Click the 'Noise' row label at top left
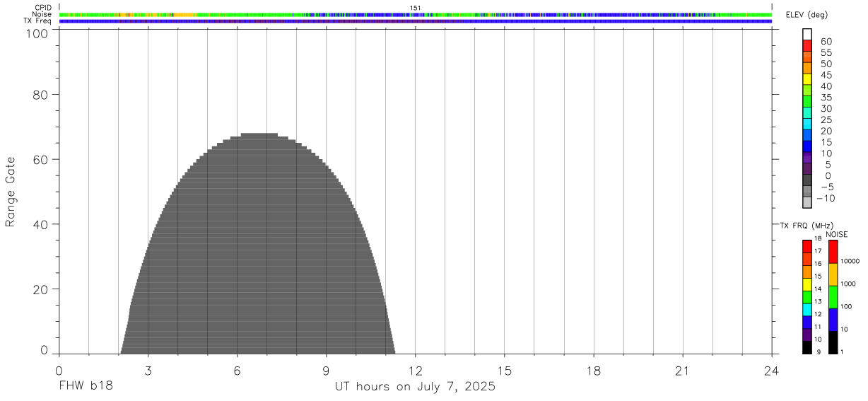The image size is (868, 401). click(x=42, y=14)
